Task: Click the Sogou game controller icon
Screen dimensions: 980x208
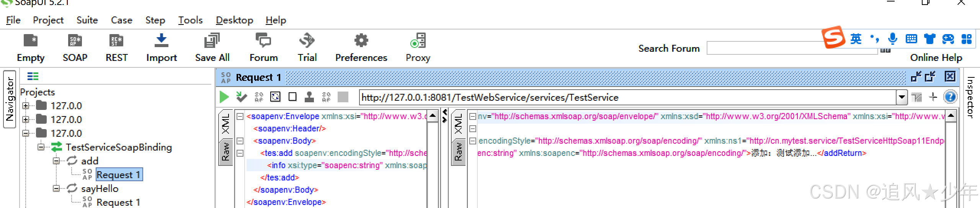Action: coord(948,39)
